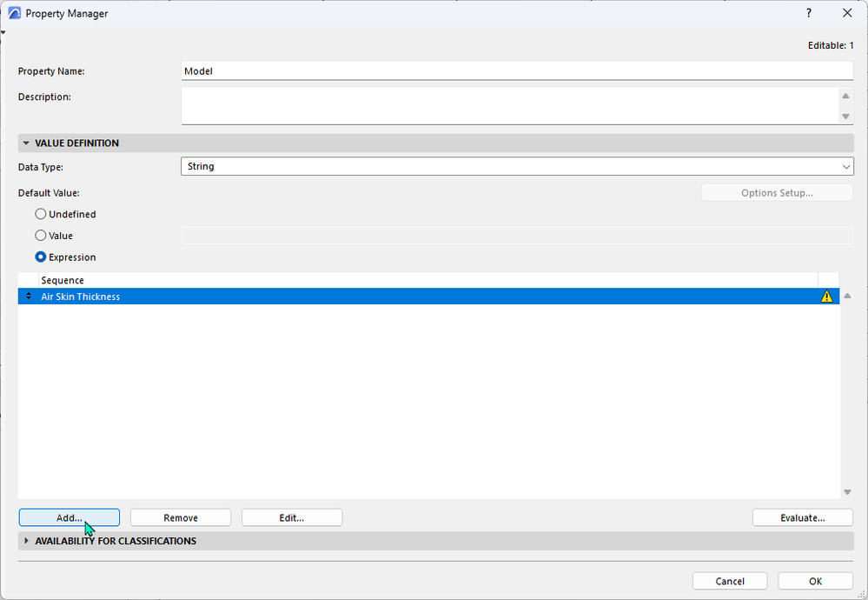This screenshot has height=600, width=868.
Task: Click the reorder handle beside Air Skin Thickness
Action: (27, 296)
